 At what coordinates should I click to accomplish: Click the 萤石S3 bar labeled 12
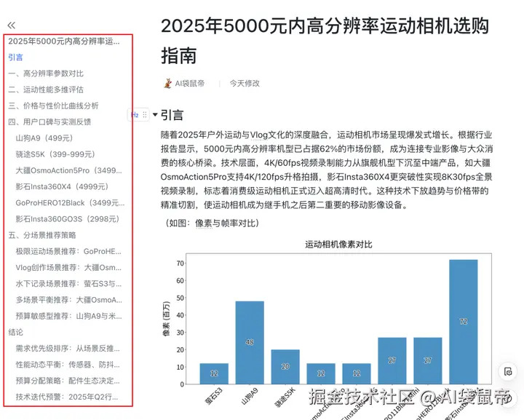pos(214,374)
